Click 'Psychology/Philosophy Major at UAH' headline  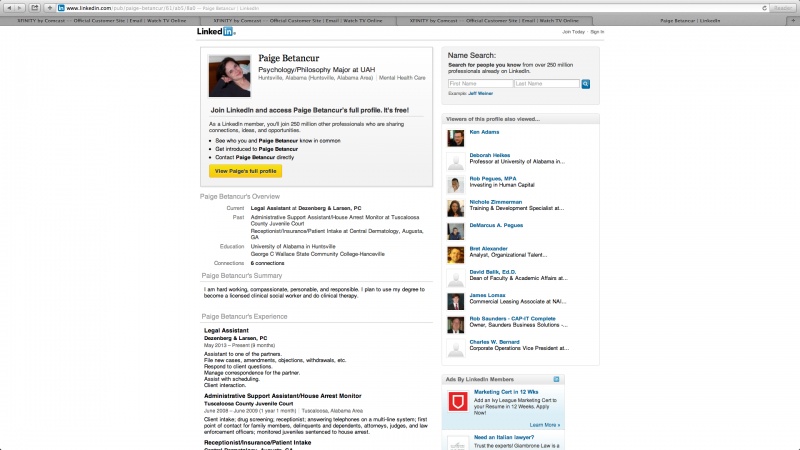pos(316,70)
